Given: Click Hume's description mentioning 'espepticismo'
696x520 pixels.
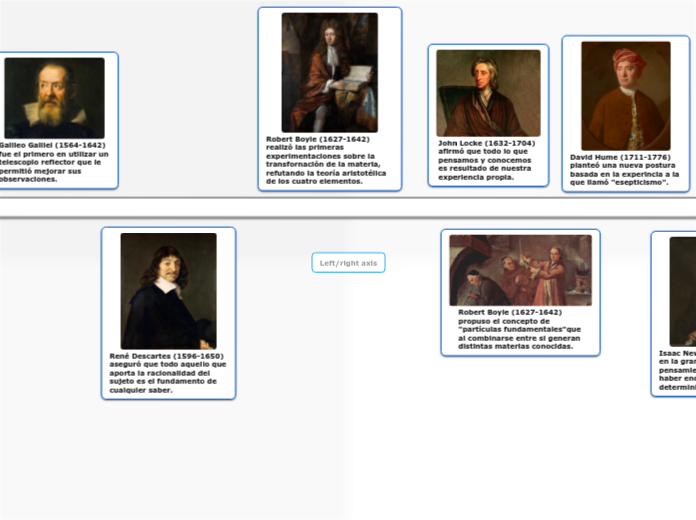Looking at the screenshot, I should tap(625, 174).
